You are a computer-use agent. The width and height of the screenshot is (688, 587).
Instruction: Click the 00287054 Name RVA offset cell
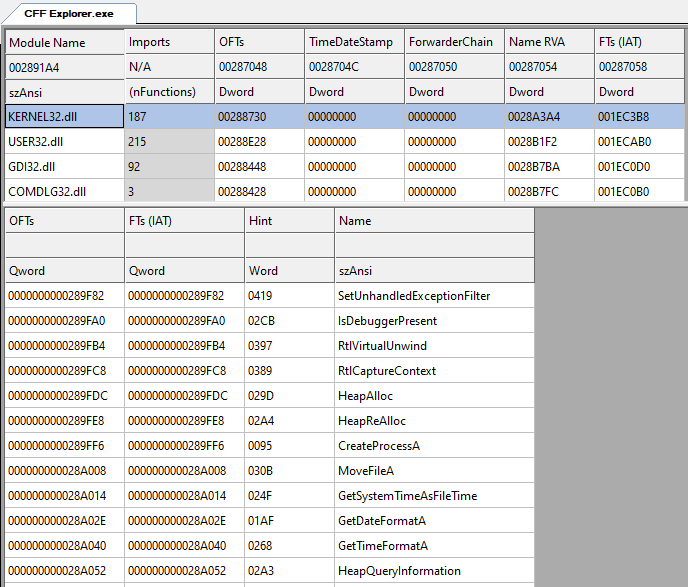point(550,67)
